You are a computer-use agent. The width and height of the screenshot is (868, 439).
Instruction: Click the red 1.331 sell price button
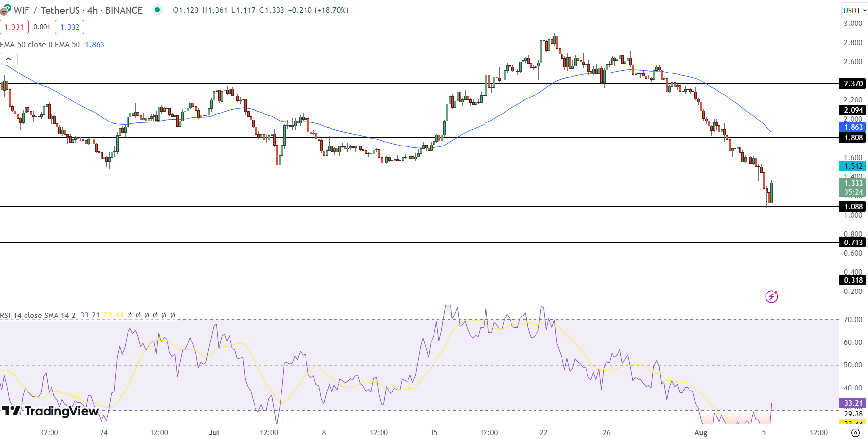[14, 27]
